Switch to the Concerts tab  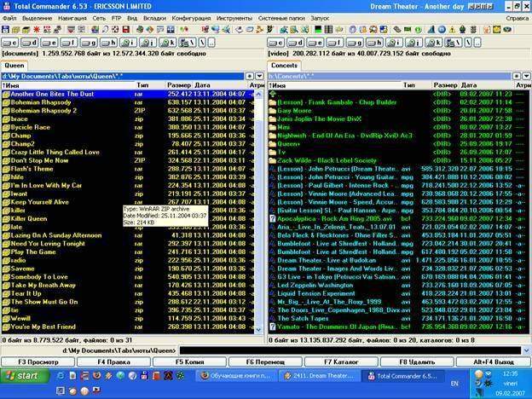click(x=284, y=65)
